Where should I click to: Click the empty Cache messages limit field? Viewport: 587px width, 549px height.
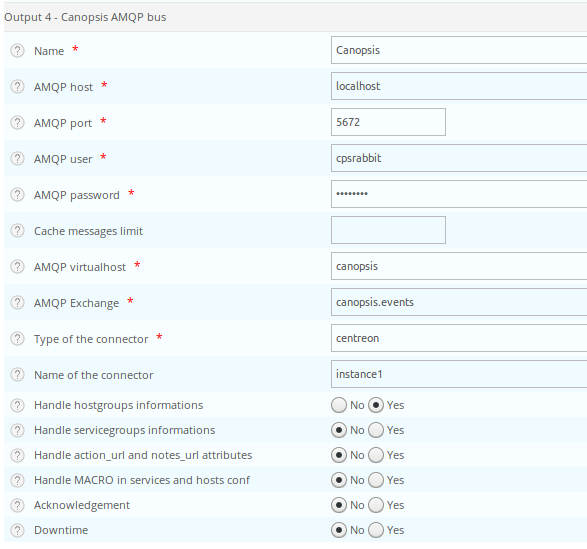point(388,230)
